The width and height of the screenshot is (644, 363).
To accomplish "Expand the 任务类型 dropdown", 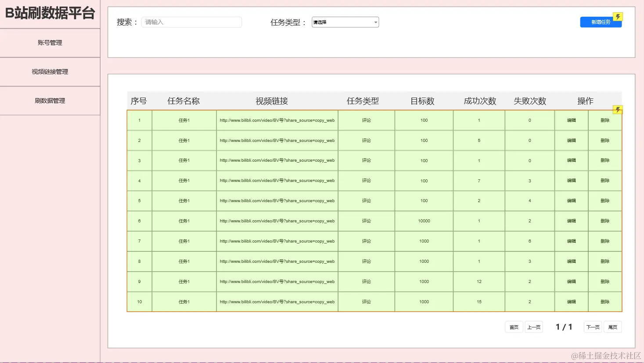I will (x=345, y=22).
